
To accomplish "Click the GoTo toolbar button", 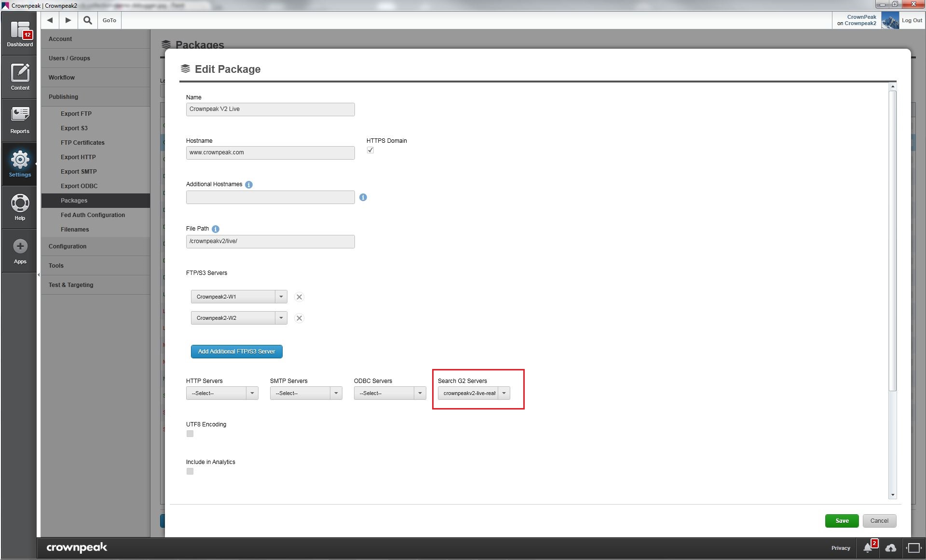I will coord(109,20).
